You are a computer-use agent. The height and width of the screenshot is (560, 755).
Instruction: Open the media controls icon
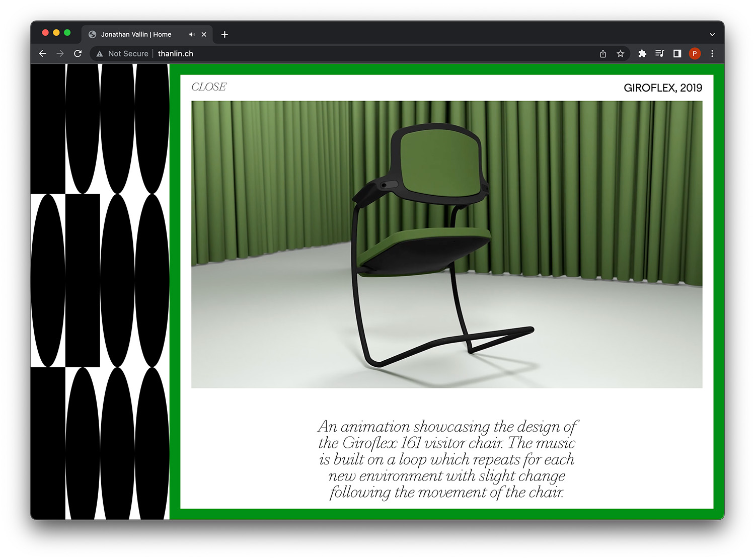(659, 53)
